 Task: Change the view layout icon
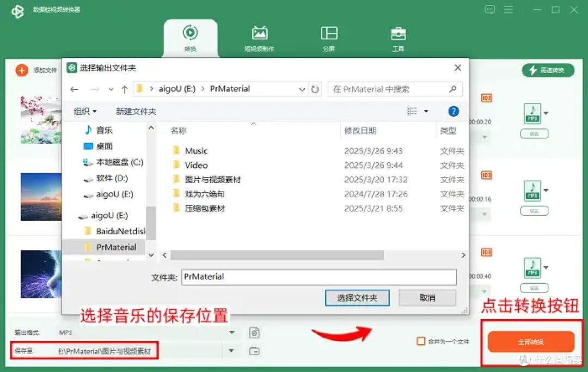click(412, 111)
